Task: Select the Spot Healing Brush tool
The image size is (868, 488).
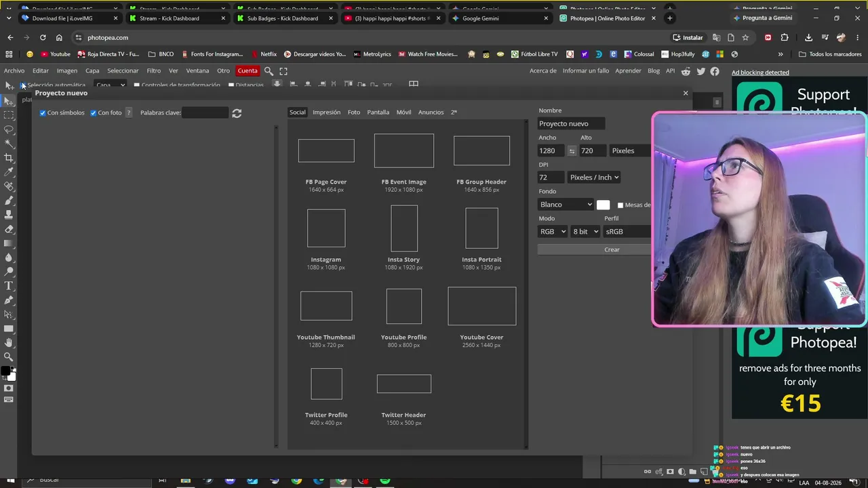Action: coord(9,186)
